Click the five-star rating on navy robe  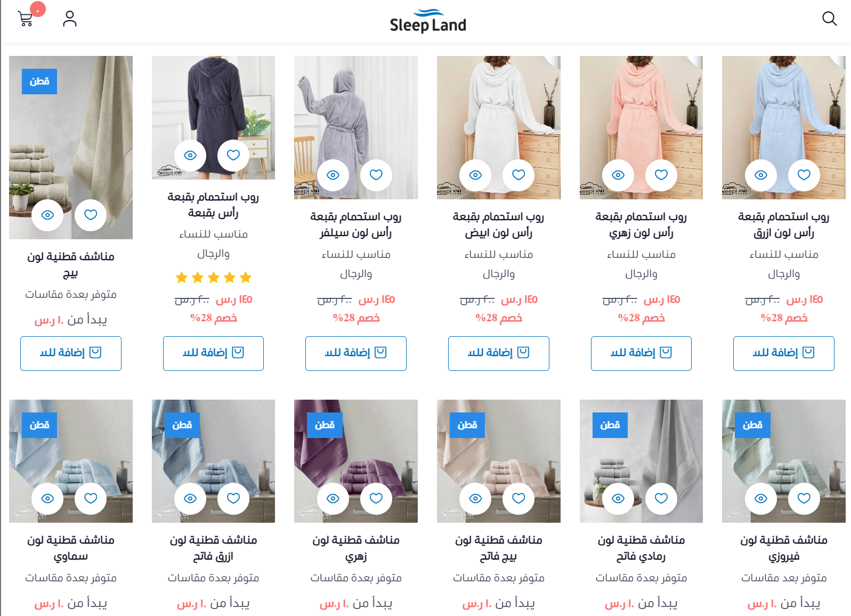tap(213, 277)
